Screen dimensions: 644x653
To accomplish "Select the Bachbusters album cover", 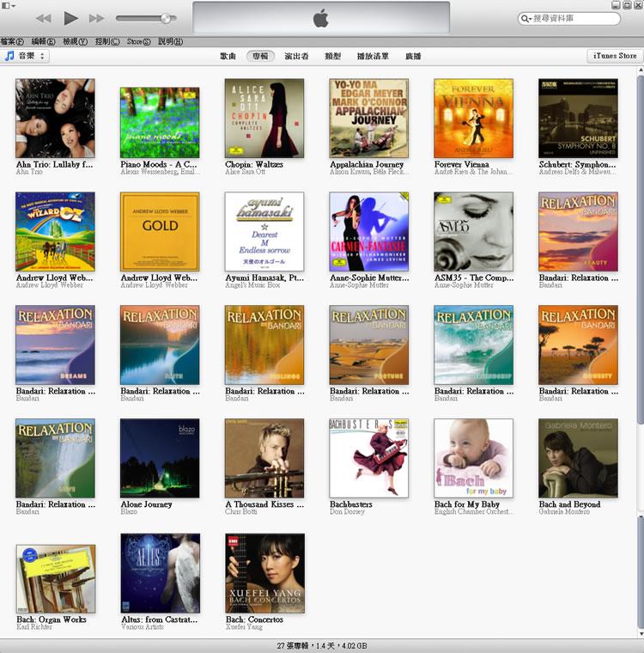I will [x=369, y=458].
